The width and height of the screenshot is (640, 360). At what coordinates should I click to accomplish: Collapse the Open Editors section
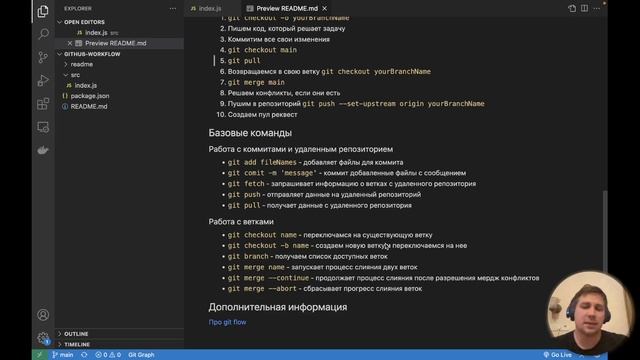(84, 22)
